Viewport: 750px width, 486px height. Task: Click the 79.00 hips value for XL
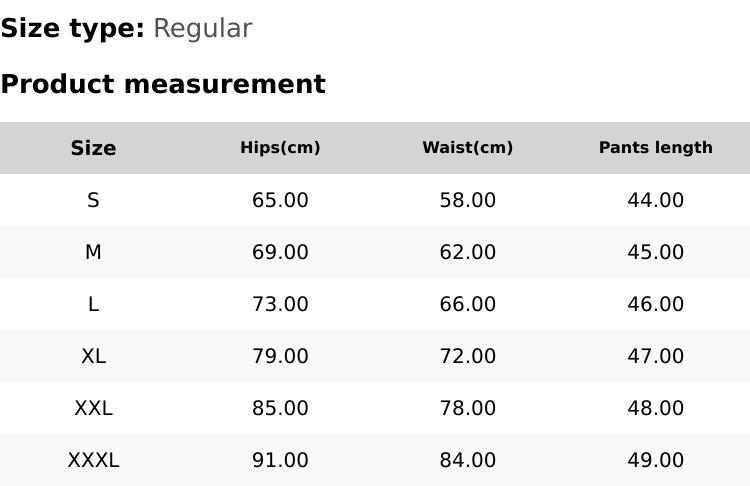(280, 356)
